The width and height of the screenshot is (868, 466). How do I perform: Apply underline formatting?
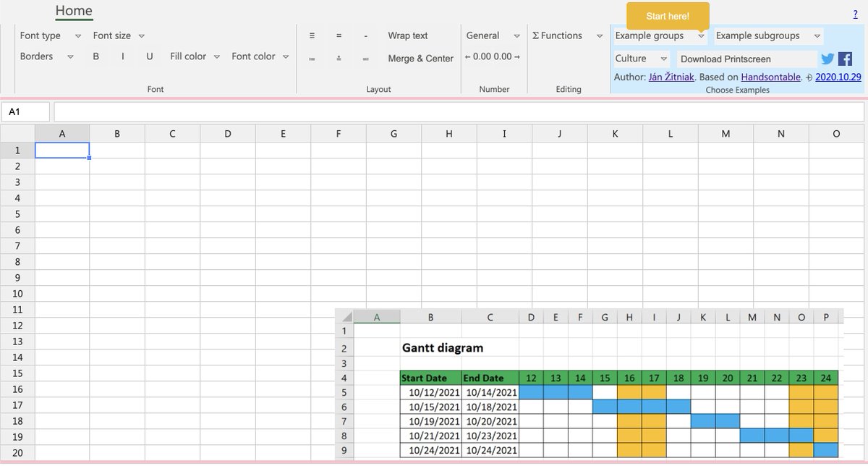149,56
